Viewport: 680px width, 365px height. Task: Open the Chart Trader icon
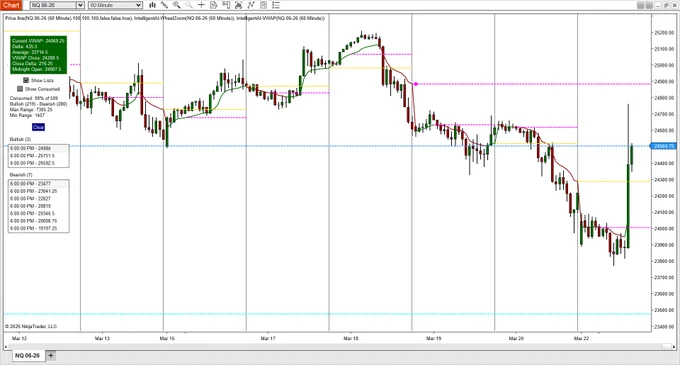point(226,5)
